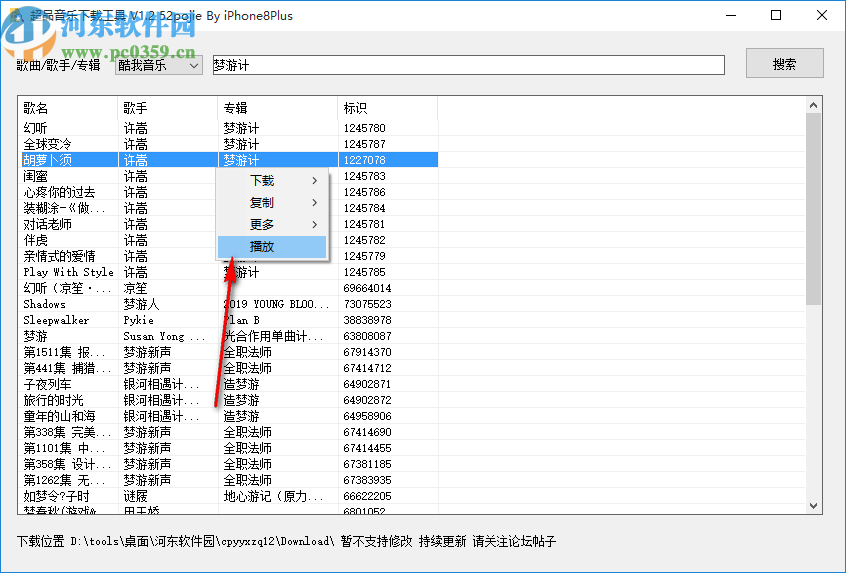Image resolution: width=846 pixels, height=573 pixels.
Task: Select the song row 子夜列车
Action: [229, 385]
